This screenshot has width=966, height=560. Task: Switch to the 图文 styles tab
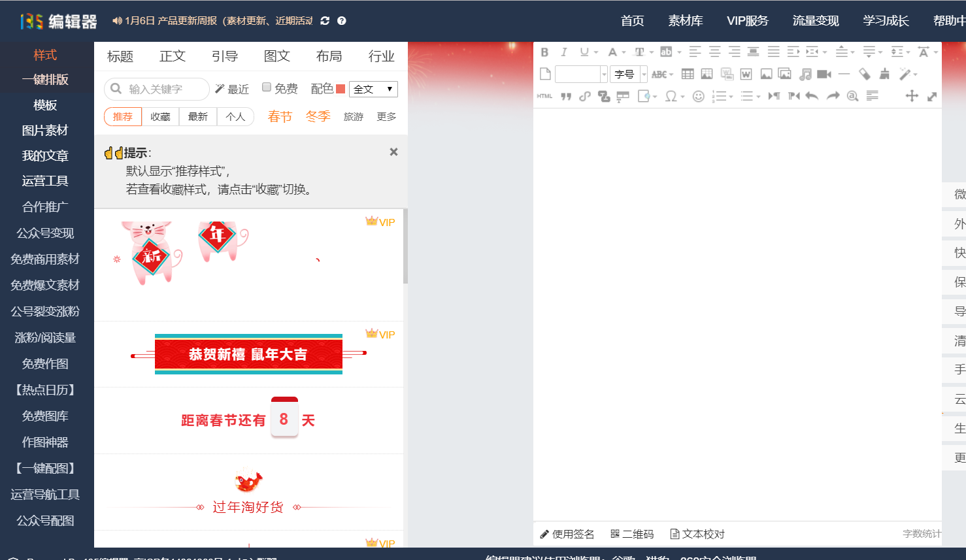click(276, 56)
